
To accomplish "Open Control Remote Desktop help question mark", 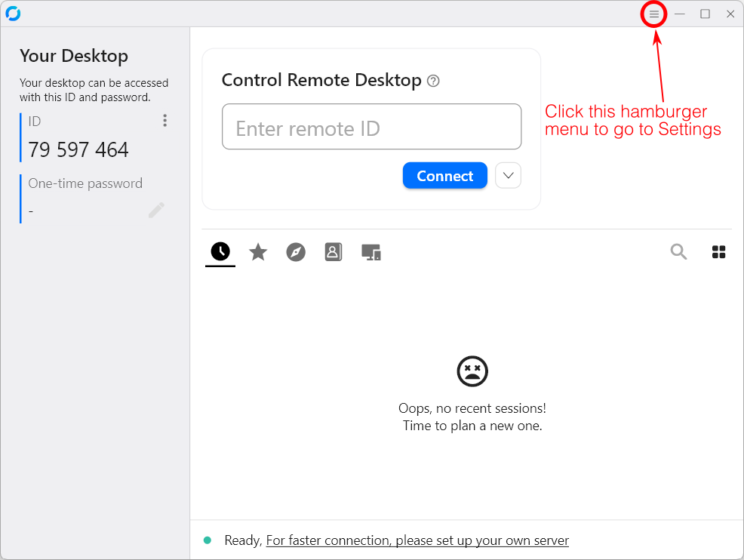I will pos(434,80).
